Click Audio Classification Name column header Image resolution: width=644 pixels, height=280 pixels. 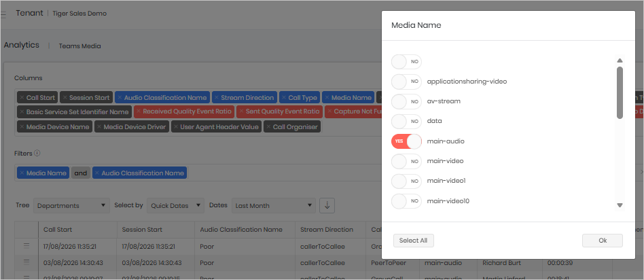coord(245,230)
